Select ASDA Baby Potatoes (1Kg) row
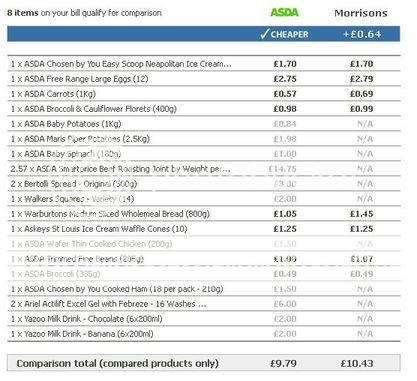The width and height of the screenshot is (417, 381). (x=204, y=124)
